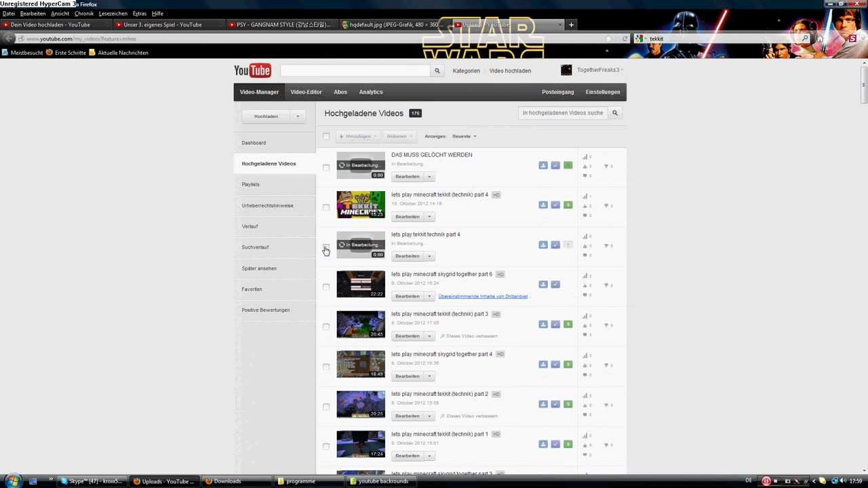Click Hochladen button
868x488 pixels.
(266, 116)
